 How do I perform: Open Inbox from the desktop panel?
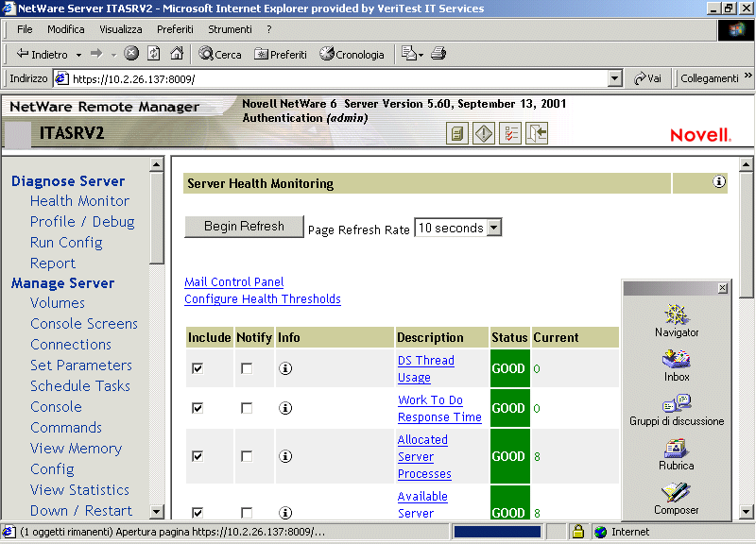pyautogui.click(x=676, y=357)
